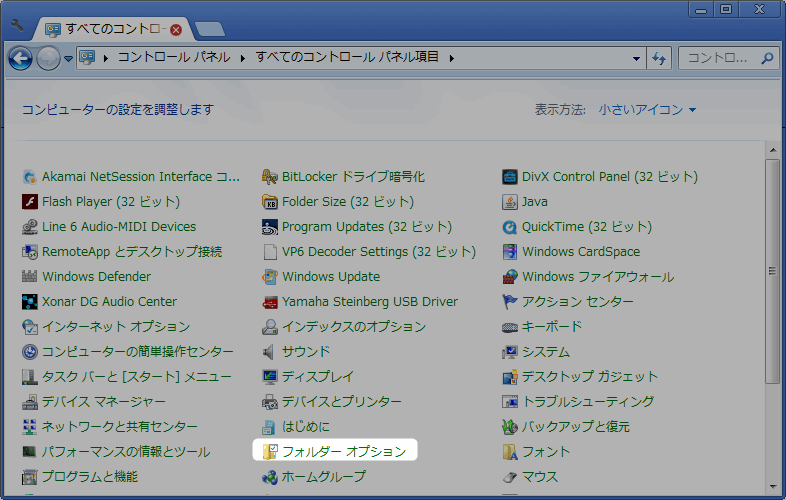Click the インターネット オプション icon

30,327
